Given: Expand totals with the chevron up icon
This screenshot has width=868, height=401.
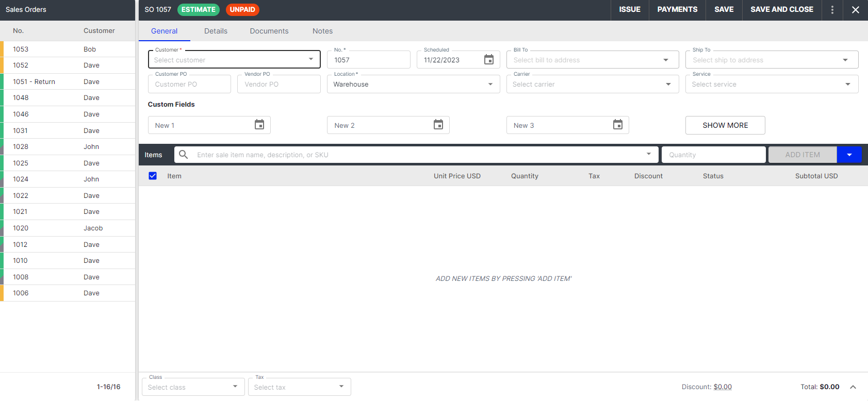Looking at the screenshot, I should [853, 387].
